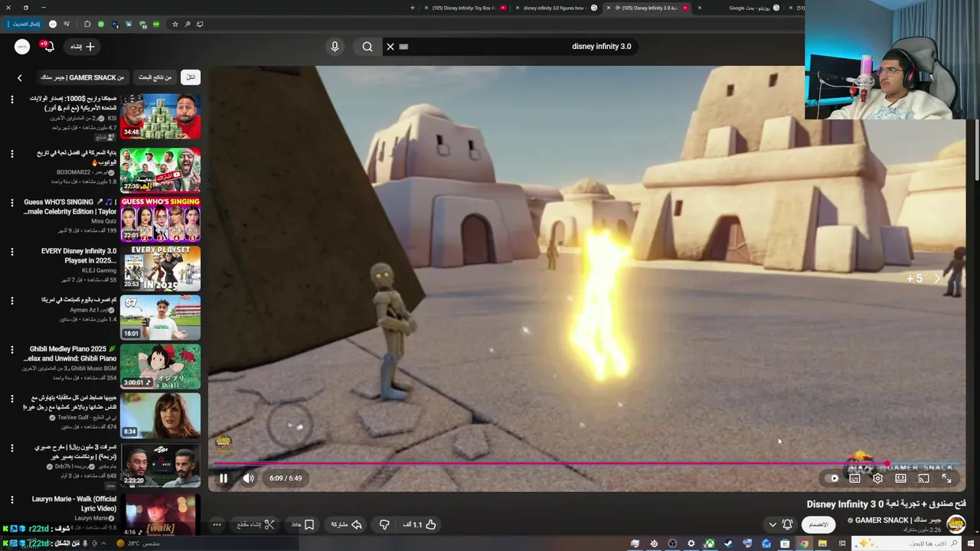This screenshot has height=551, width=980.
Task: Open the player settings gear
Action: coord(877,478)
